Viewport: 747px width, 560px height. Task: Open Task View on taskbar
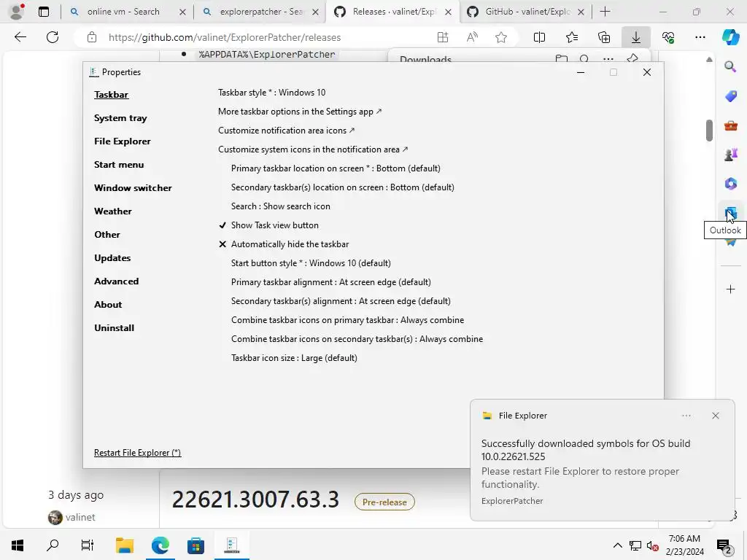[88, 545]
